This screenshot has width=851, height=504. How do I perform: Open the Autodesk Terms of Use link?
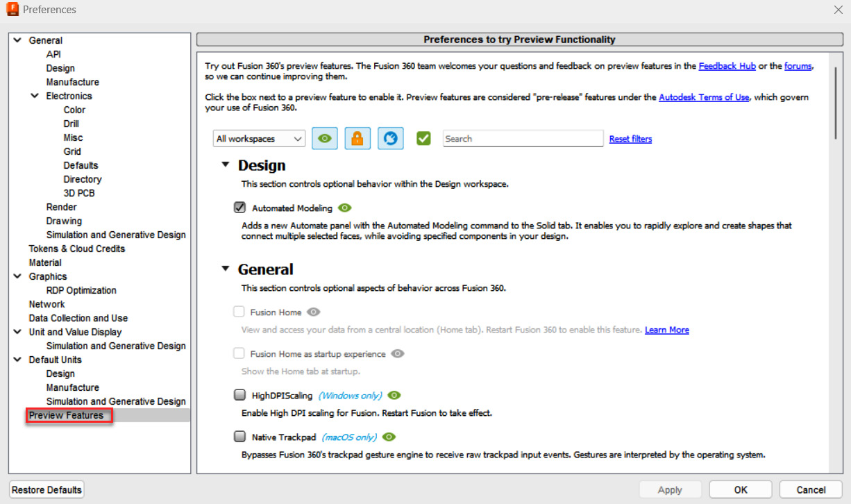(704, 97)
